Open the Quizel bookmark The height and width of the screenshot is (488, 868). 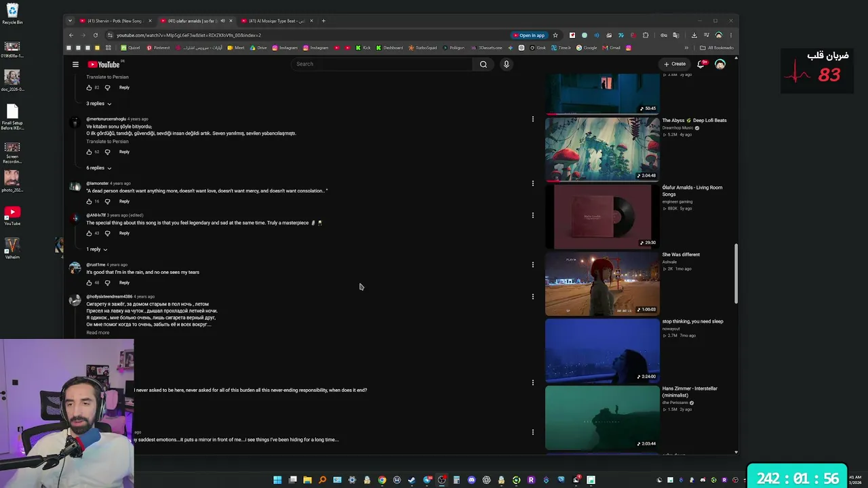click(x=130, y=48)
